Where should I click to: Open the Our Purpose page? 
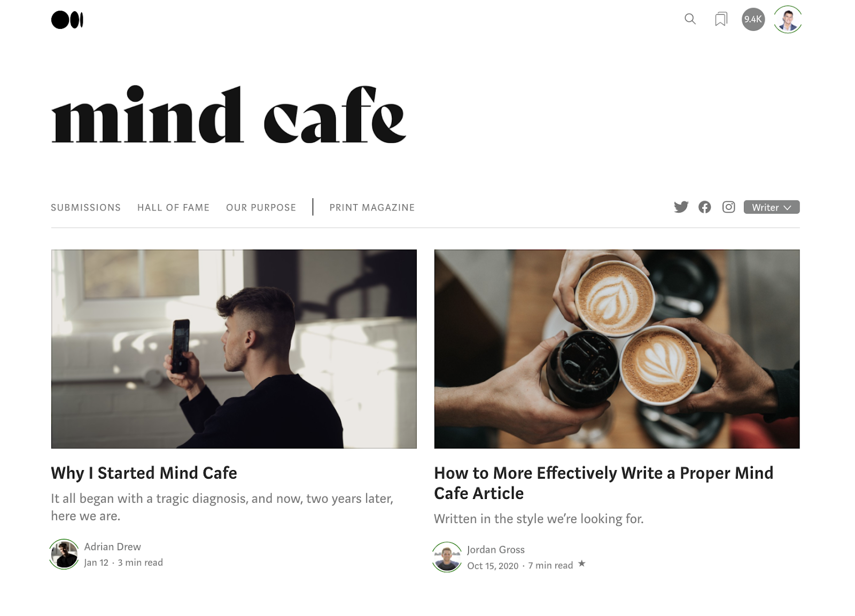coord(261,207)
